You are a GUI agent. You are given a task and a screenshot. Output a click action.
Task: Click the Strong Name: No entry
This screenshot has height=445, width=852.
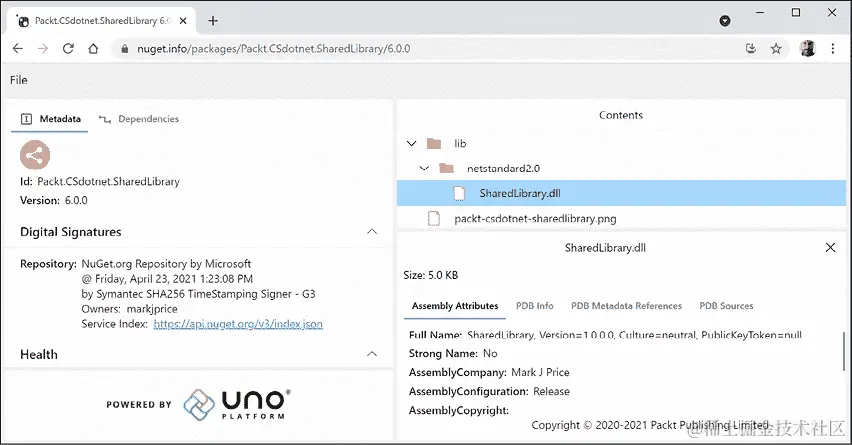point(453,353)
